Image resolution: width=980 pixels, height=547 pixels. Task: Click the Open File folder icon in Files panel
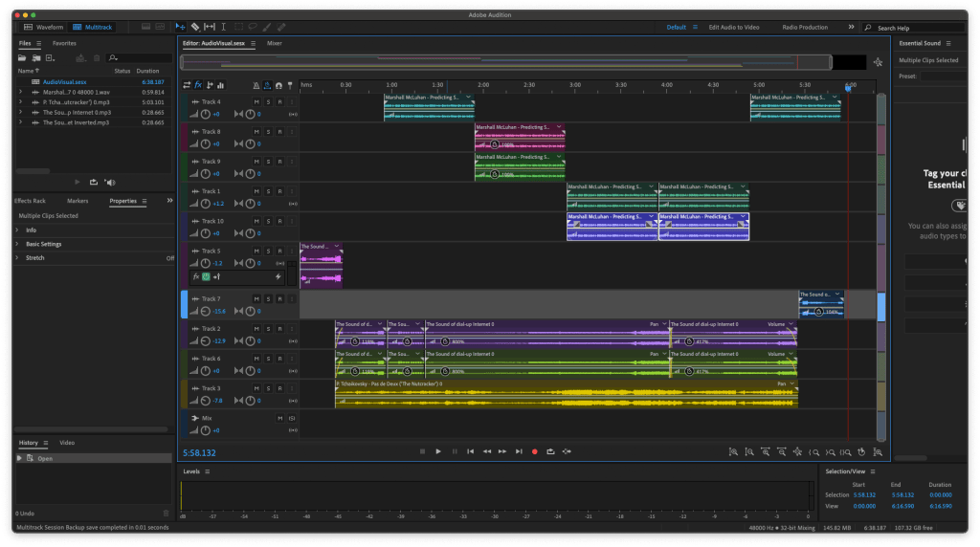[23, 58]
